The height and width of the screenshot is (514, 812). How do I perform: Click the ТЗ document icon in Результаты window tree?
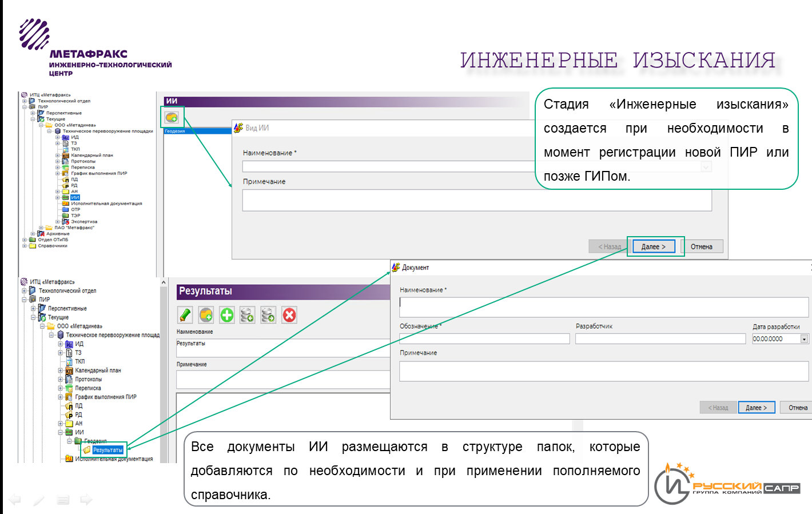pyautogui.click(x=69, y=353)
